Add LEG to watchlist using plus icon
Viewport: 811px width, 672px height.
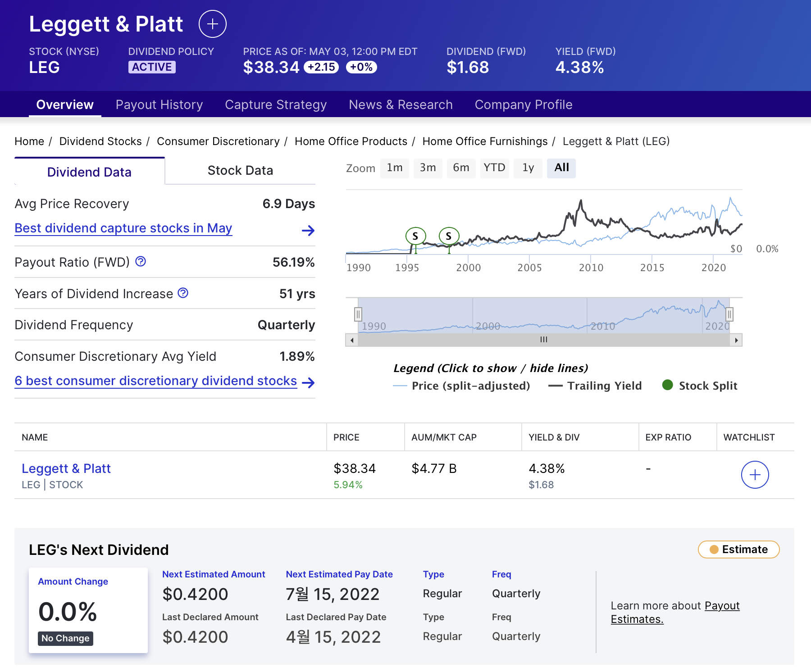tap(755, 474)
